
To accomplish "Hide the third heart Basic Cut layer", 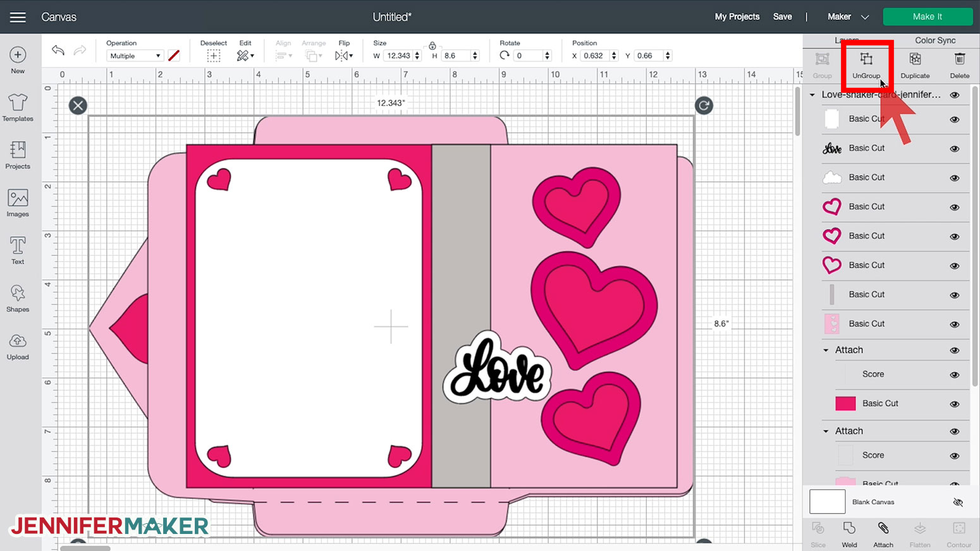I will coord(955,266).
